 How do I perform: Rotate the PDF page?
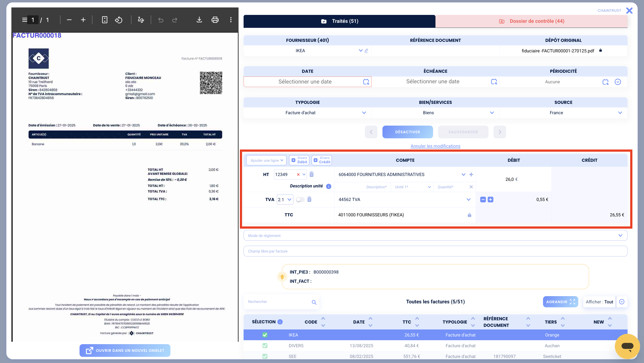[x=119, y=20]
